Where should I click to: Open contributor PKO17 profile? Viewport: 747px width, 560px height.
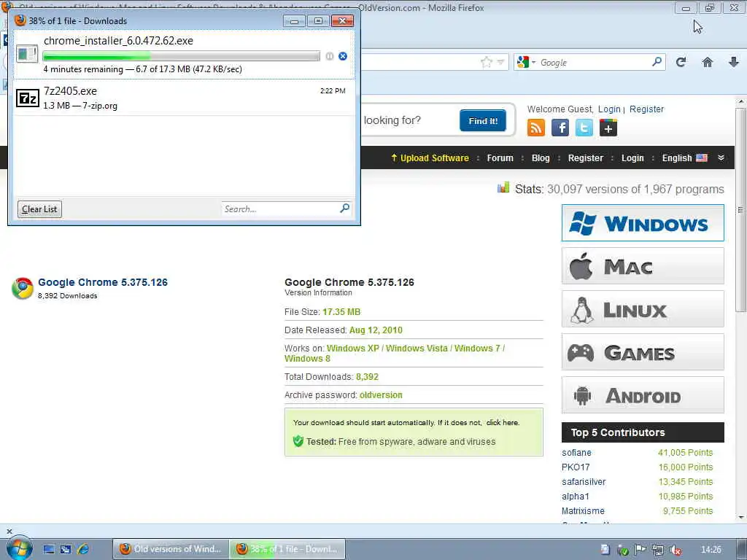pos(576,467)
